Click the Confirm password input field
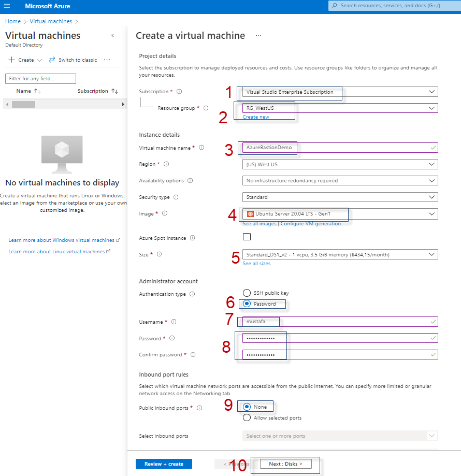Image resolution: width=461 pixels, height=476 pixels. coord(340,354)
